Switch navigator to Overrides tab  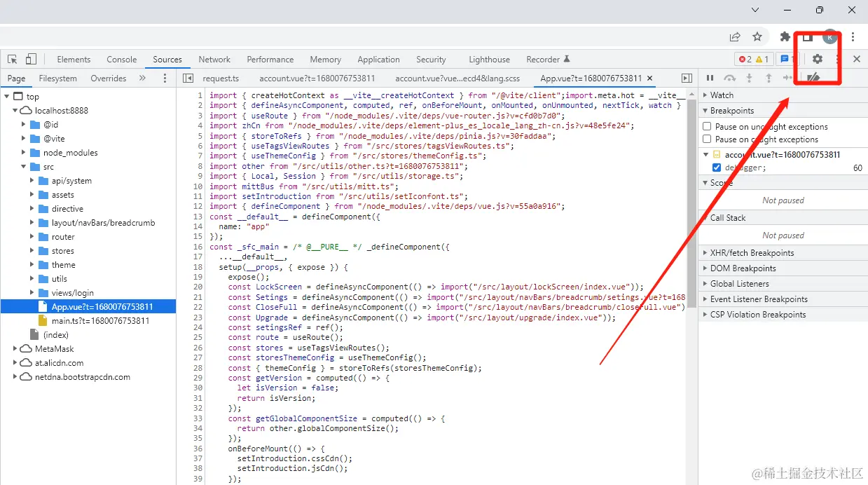tap(109, 78)
